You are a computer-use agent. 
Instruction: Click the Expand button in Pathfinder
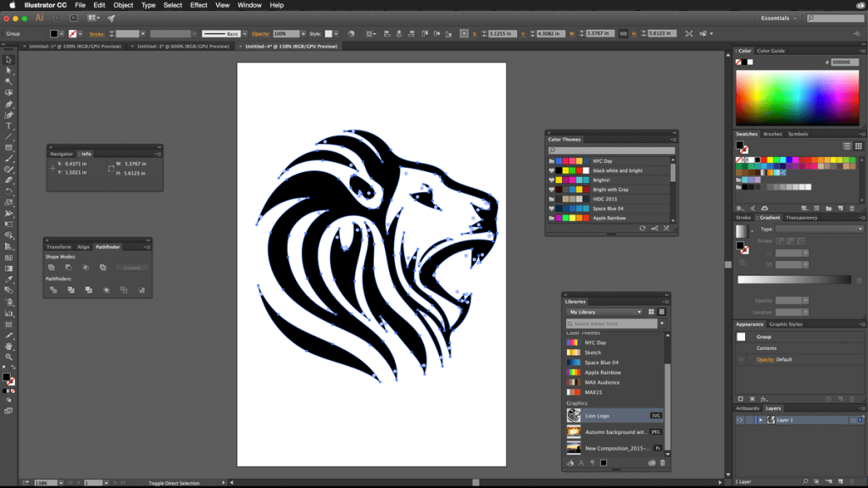pos(131,268)
